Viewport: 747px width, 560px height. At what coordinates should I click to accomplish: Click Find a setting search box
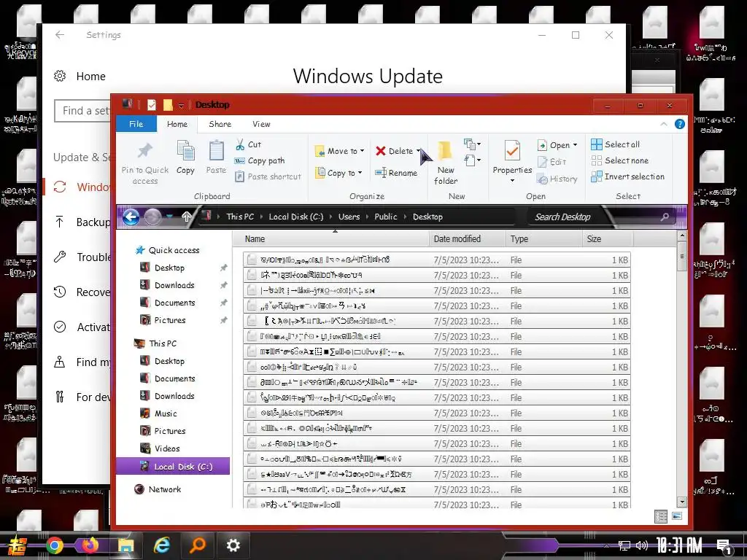82,111
